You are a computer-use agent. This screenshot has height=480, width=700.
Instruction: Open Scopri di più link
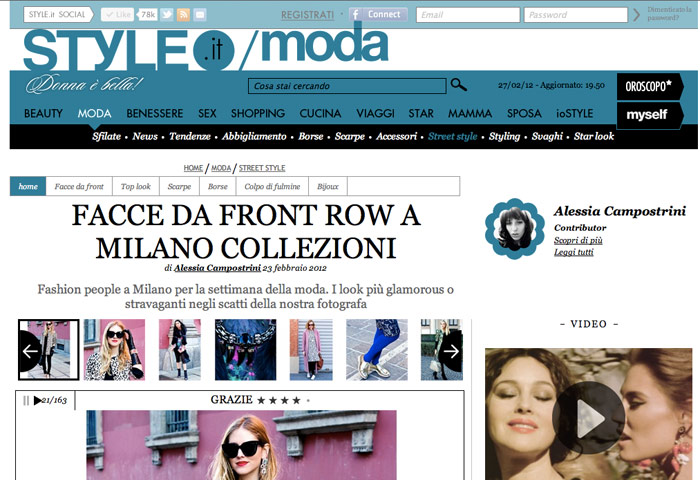click(578, 240)
